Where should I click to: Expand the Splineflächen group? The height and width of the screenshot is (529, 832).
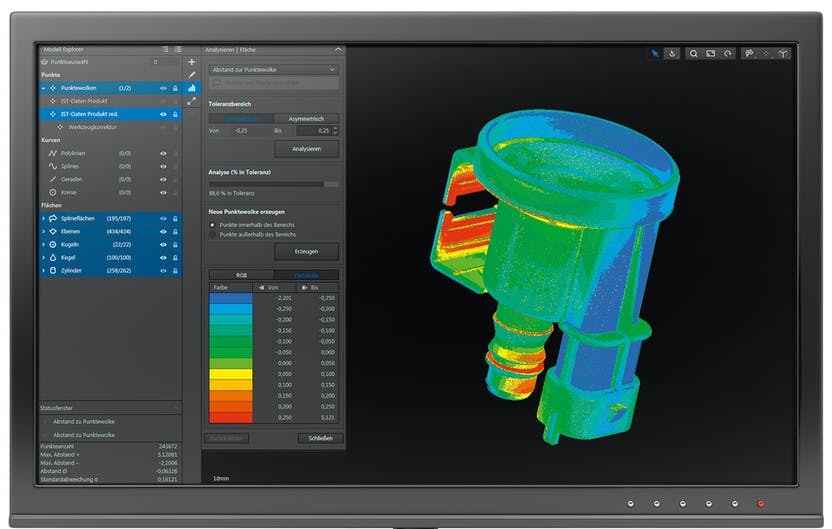point(44,219)
